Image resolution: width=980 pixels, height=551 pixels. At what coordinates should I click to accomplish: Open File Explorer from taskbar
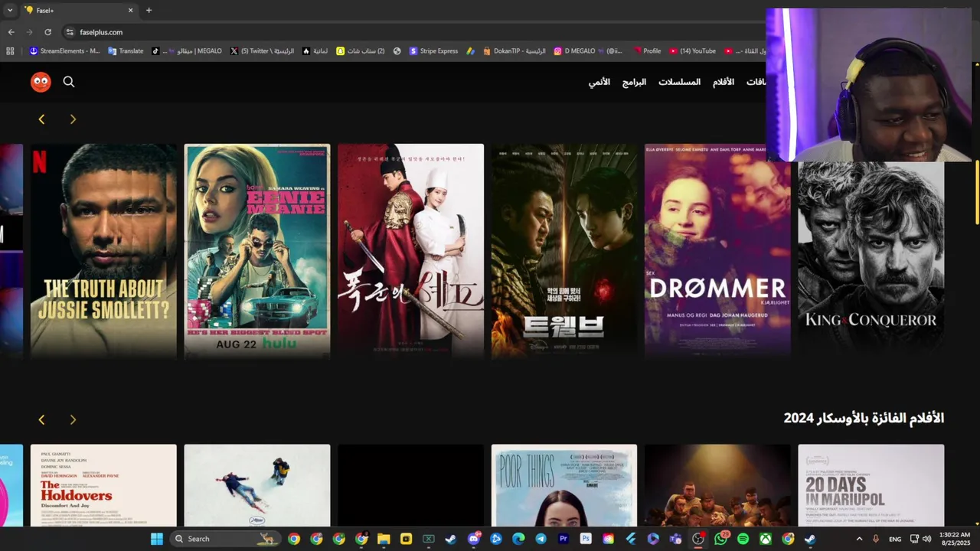(x=384, y=539)
